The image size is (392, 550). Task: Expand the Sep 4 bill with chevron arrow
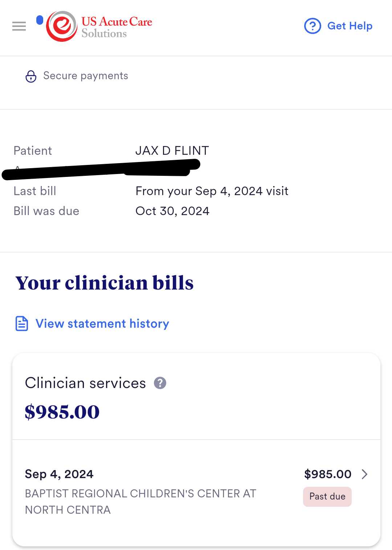pyautogui.click(x=365, y=474)
